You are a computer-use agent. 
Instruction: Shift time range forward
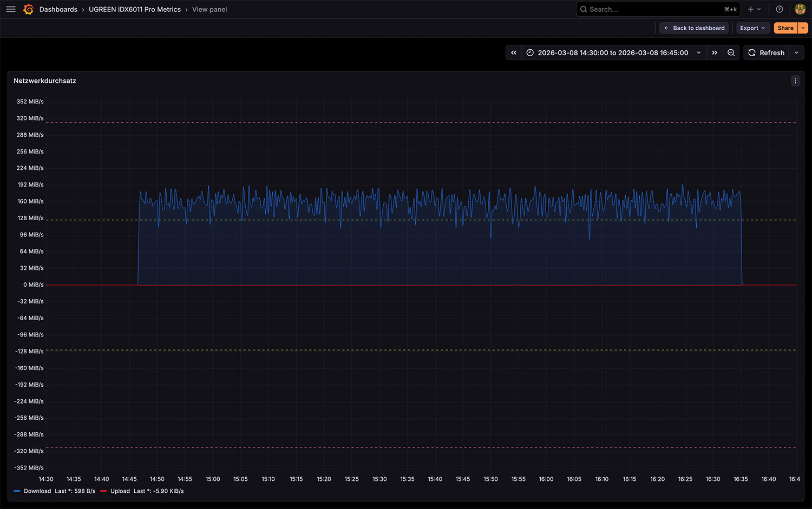[715, 52]
